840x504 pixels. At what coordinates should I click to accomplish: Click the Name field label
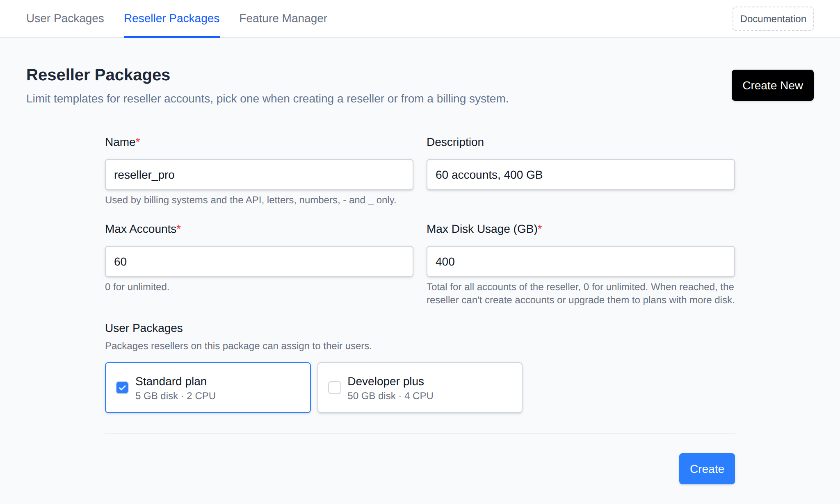pos(122,142)
